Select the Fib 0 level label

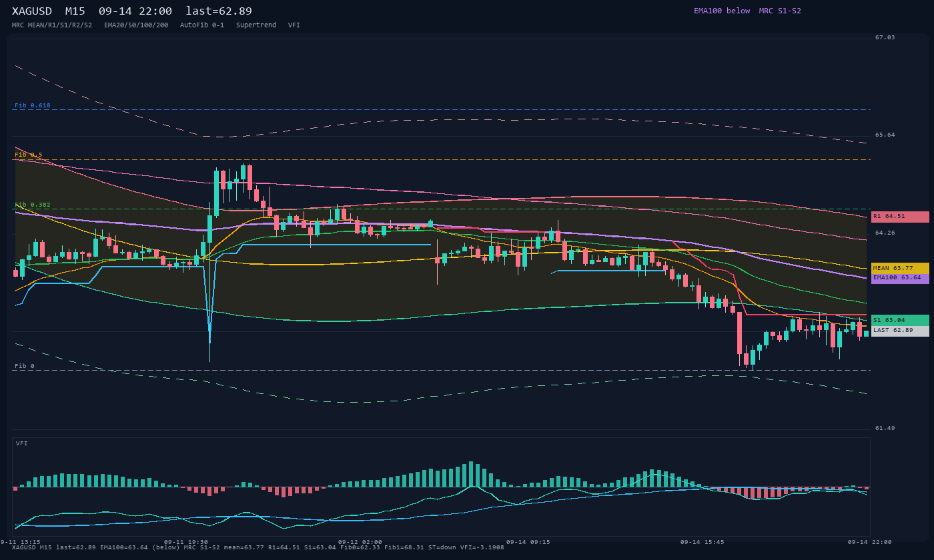click(25, 366)
